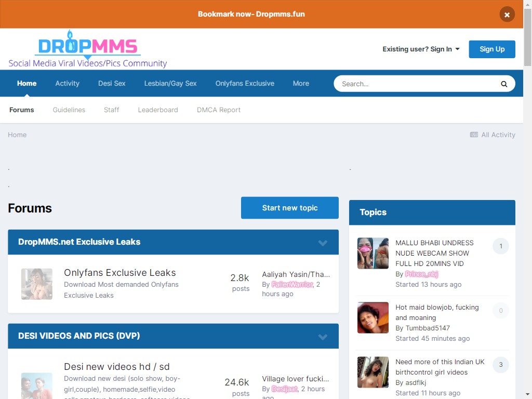Collapse the DESI VIDEOS AND PICS section

click(x=323, y=336)
